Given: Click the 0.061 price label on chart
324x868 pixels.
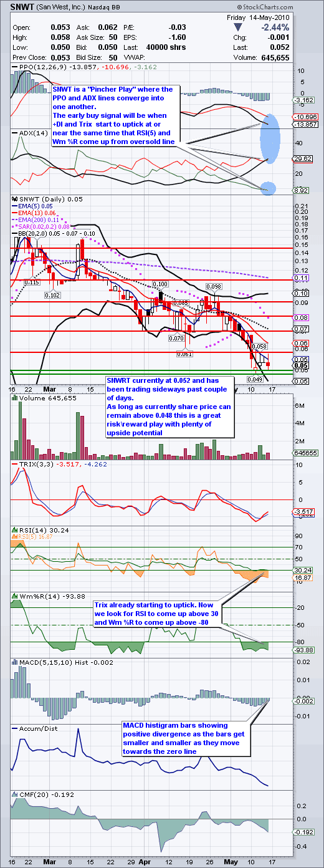Looking at the screenshot, I should pyautogui.click(x=183, y=354).
